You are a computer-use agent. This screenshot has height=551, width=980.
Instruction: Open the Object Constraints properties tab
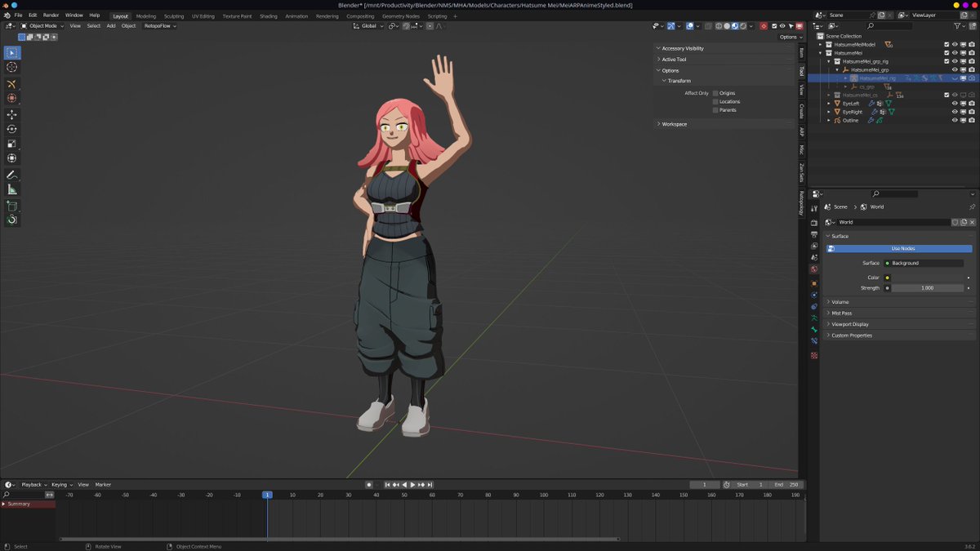coord(814,307)
